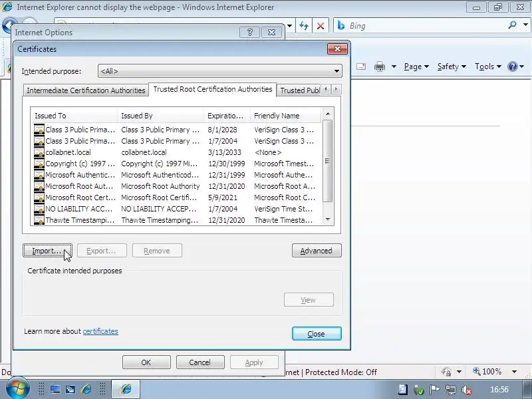
Task: Select Microsoft Authenticode certificate row
Action: tap(176, 175)
